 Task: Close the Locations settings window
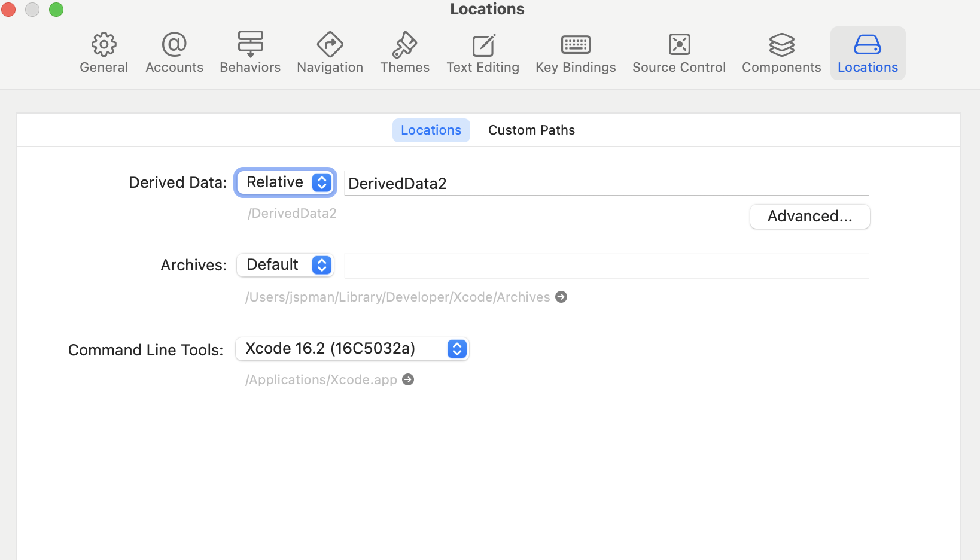point(8,10)
